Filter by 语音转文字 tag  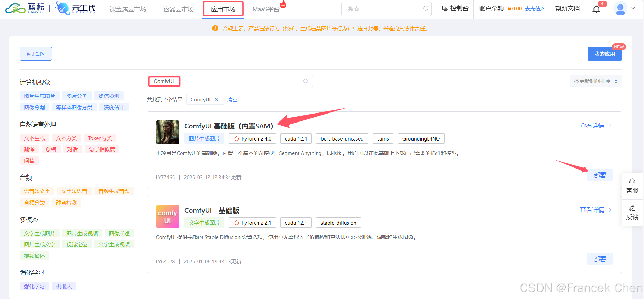(37, 191)
